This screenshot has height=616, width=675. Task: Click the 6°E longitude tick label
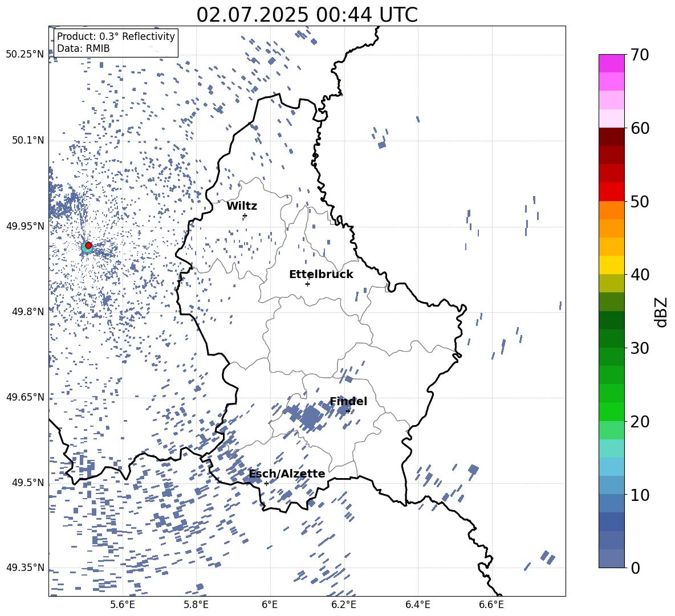pos(270,605)
